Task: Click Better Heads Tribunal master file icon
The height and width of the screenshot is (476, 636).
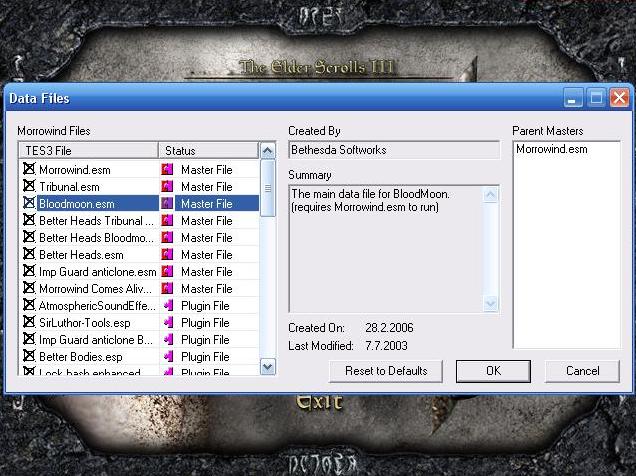Action: (167, 221)
